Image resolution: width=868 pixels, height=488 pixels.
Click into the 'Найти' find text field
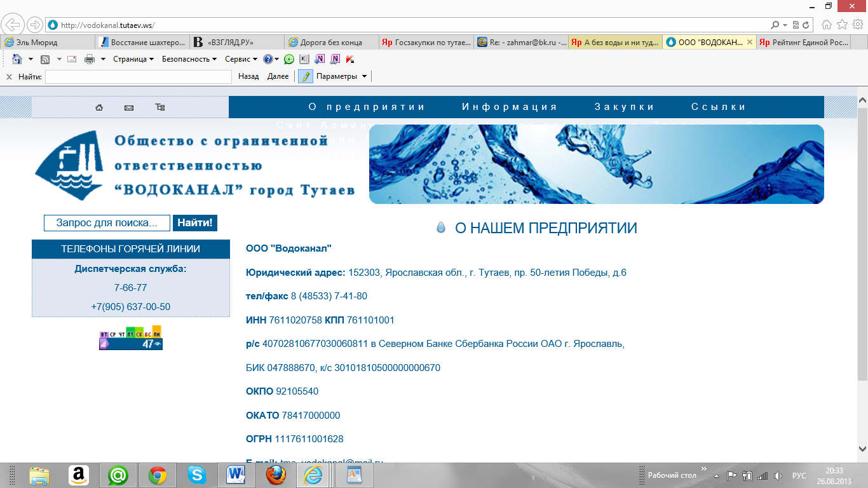click(139, 77)
